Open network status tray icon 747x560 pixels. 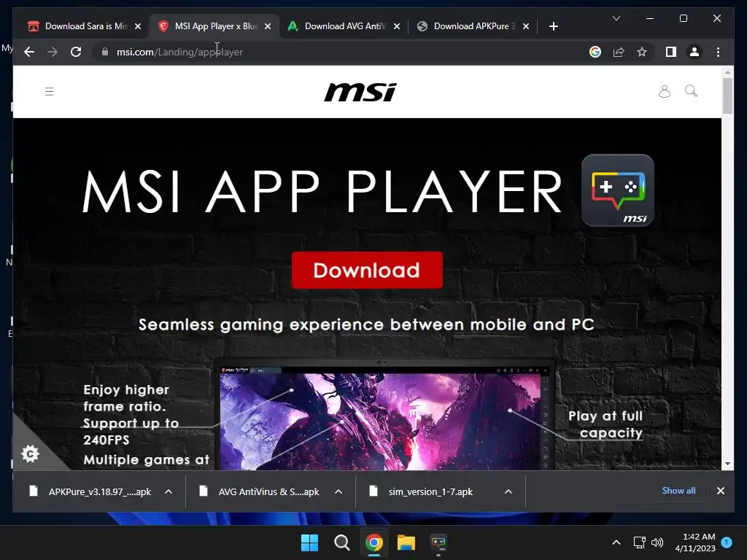click(639, 542)
